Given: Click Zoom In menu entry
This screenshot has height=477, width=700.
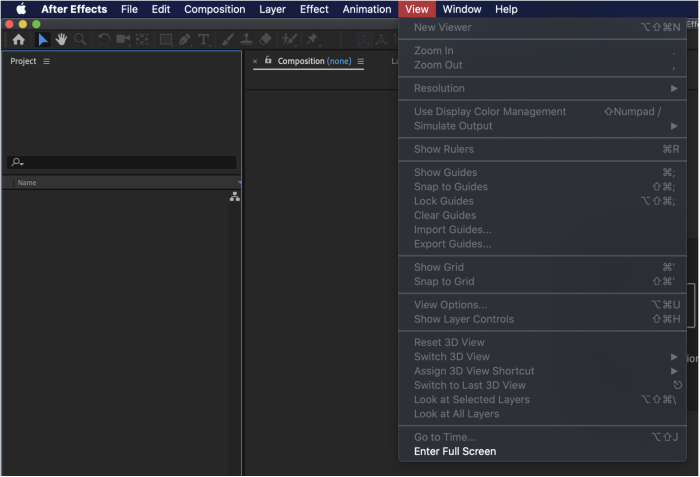Looking at the screenshot, I should click(x=542, y=50).
